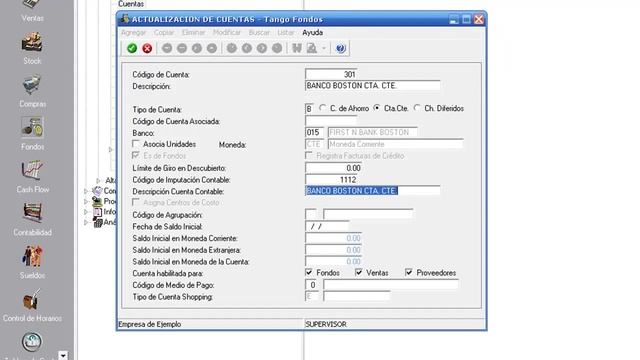Open the Eliminar menu

coord(193,32)
